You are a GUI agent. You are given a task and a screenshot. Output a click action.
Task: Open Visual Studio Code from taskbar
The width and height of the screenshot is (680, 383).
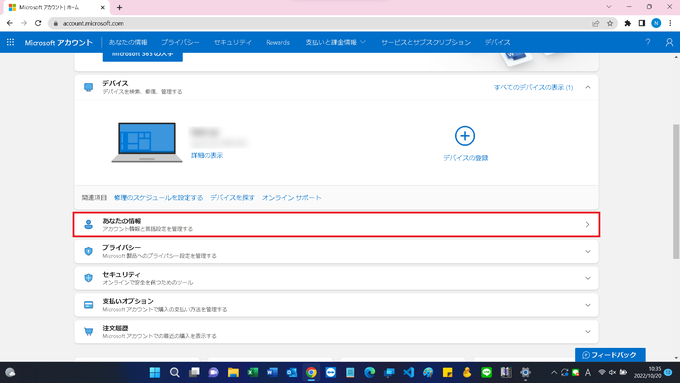point(409,372)
